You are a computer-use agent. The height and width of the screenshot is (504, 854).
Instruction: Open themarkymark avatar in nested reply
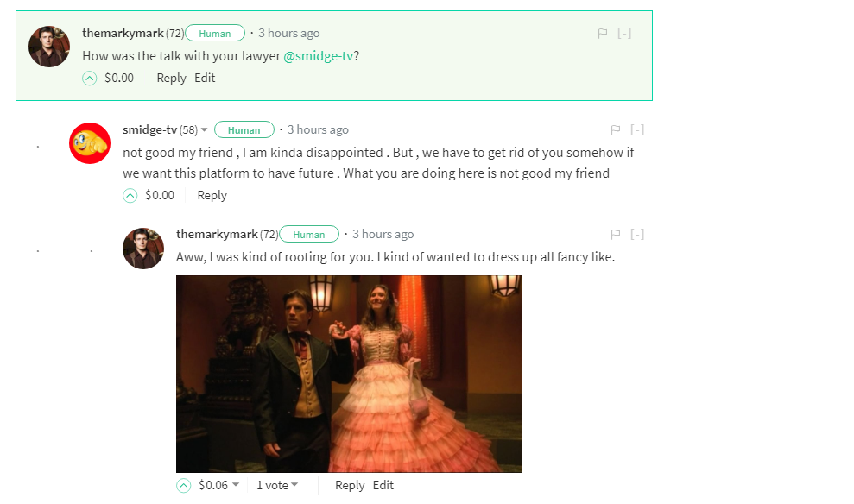pyautogui.click(x=143, y=249)
